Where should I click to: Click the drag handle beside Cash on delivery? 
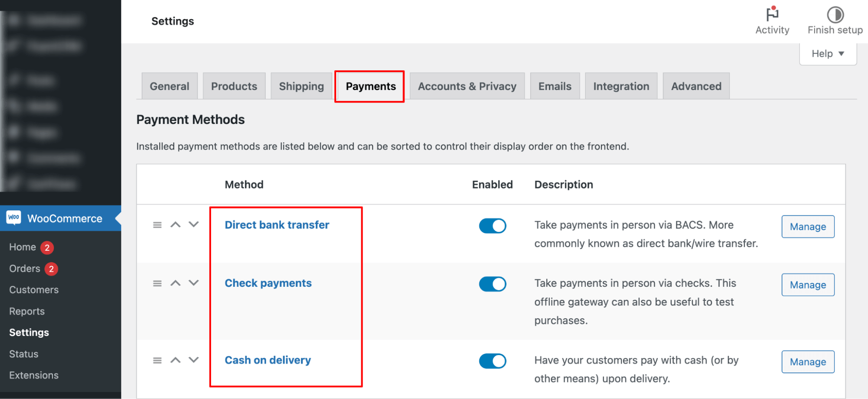click(157, 360)
